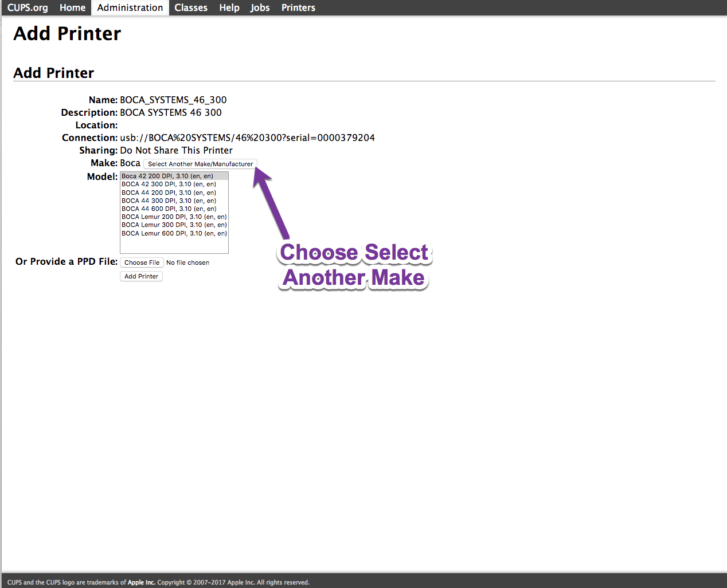Click Do Not Share This Printer text

pyautogui.click(x=176, y=150)
